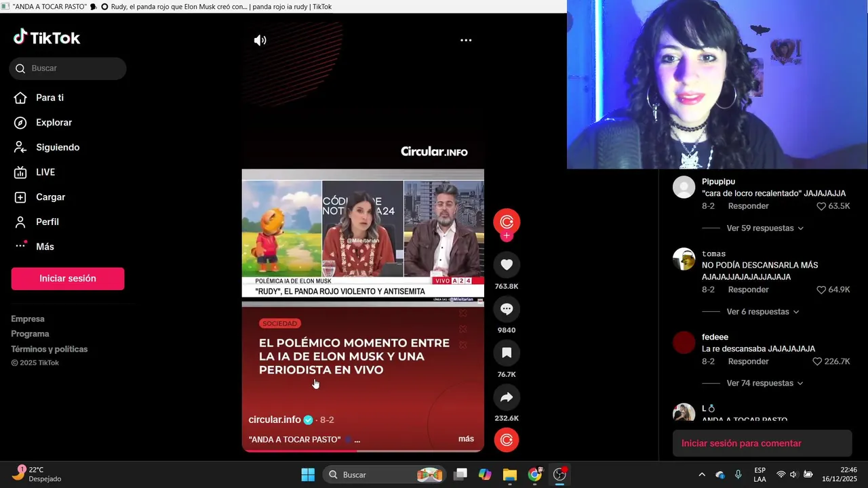Open comments with the speech bubble icon
Screen dimensions: 868x488
tap(507, 309)
